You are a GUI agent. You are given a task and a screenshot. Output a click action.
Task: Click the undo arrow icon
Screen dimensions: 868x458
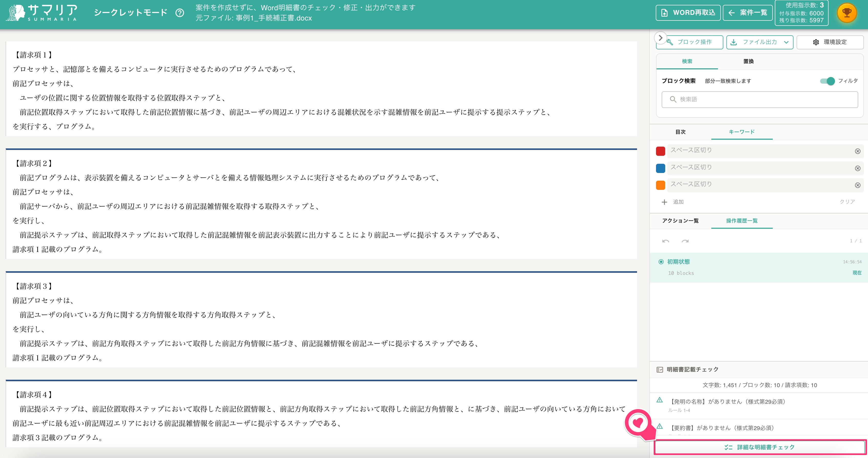pos(665,241)
